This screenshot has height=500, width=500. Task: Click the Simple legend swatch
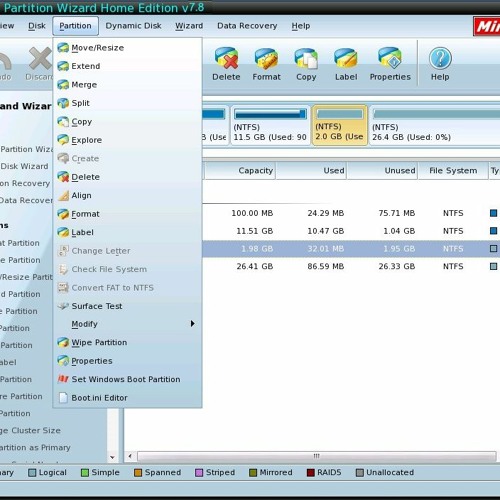coord(85,473)
